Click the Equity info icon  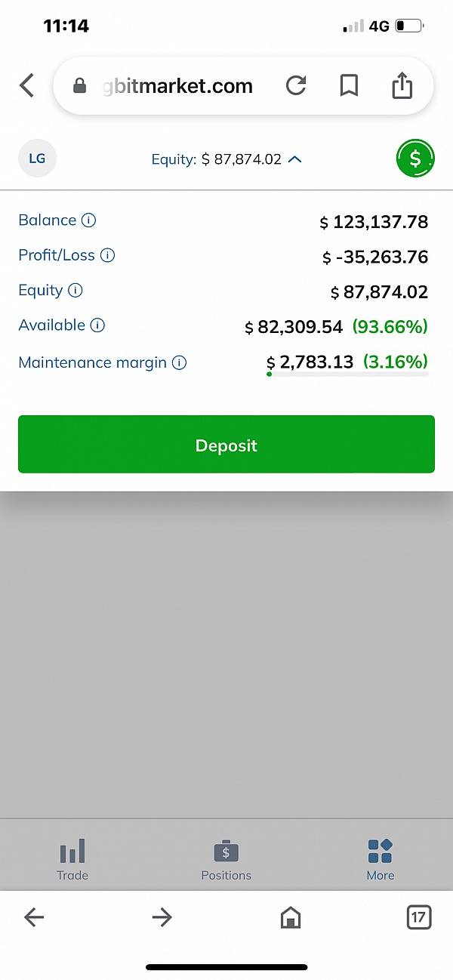(x=75, y=290)
